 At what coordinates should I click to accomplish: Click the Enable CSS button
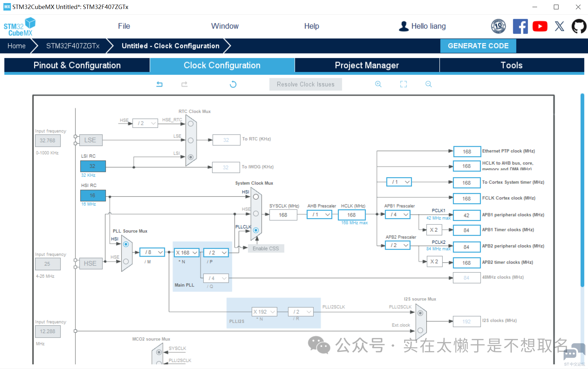pos(266,248)
